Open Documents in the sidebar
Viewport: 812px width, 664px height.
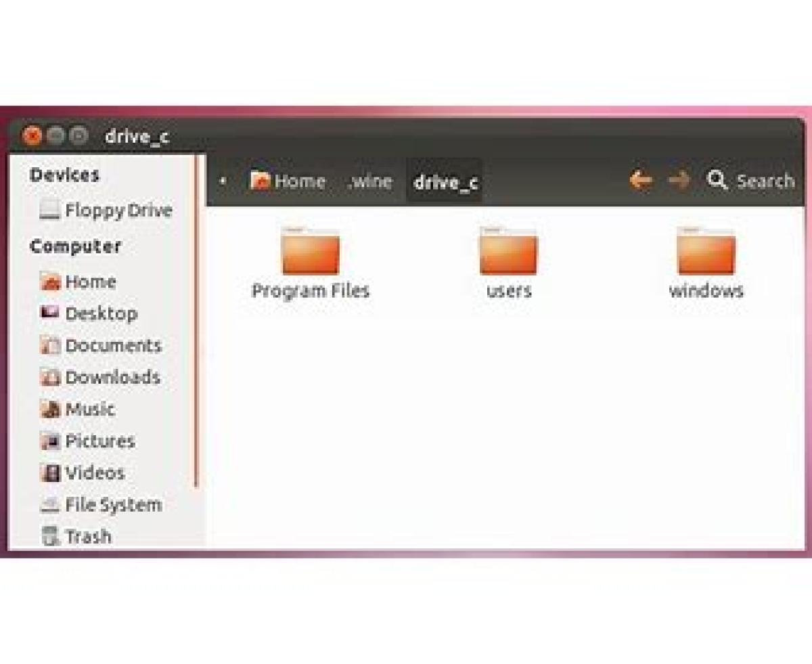click(x=100, y=345)
